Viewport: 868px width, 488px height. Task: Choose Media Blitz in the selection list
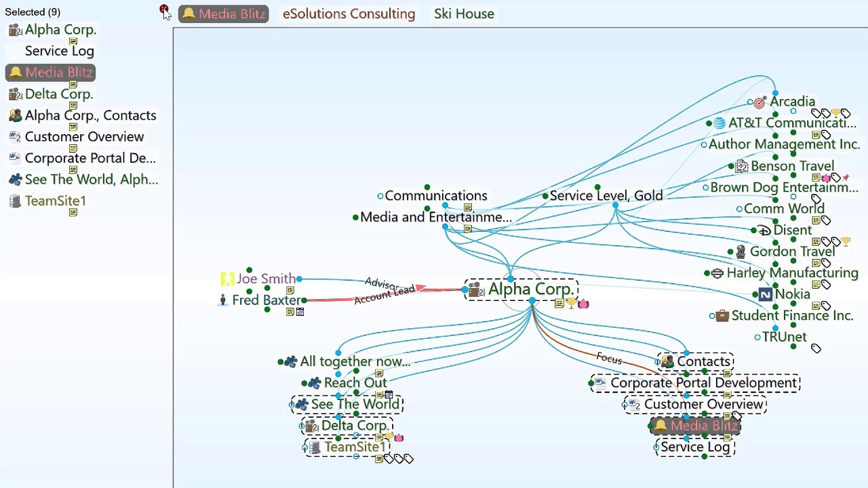51,73
